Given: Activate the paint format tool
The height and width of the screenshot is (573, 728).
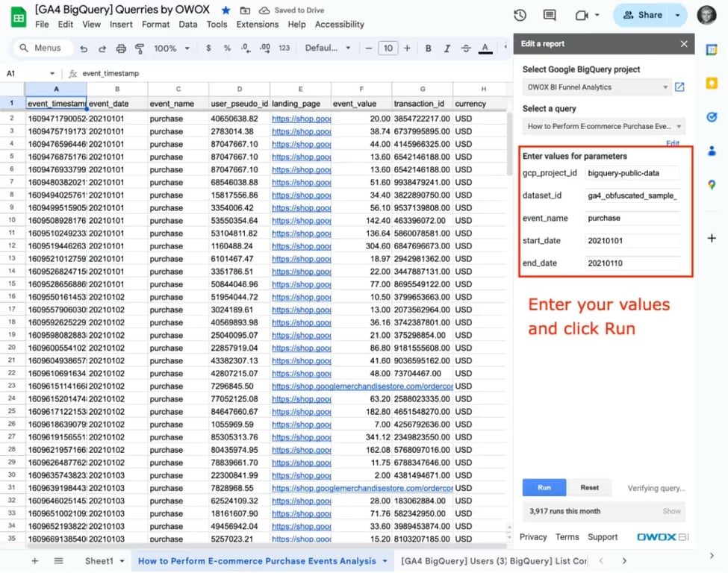Looking at the screenshot, I should coord(140,48).
